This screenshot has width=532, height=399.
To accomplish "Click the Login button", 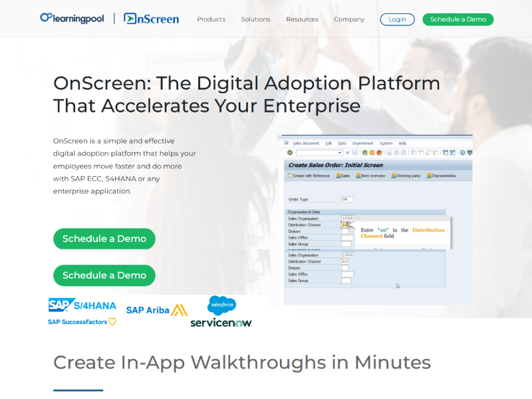I will pos(397,19).
